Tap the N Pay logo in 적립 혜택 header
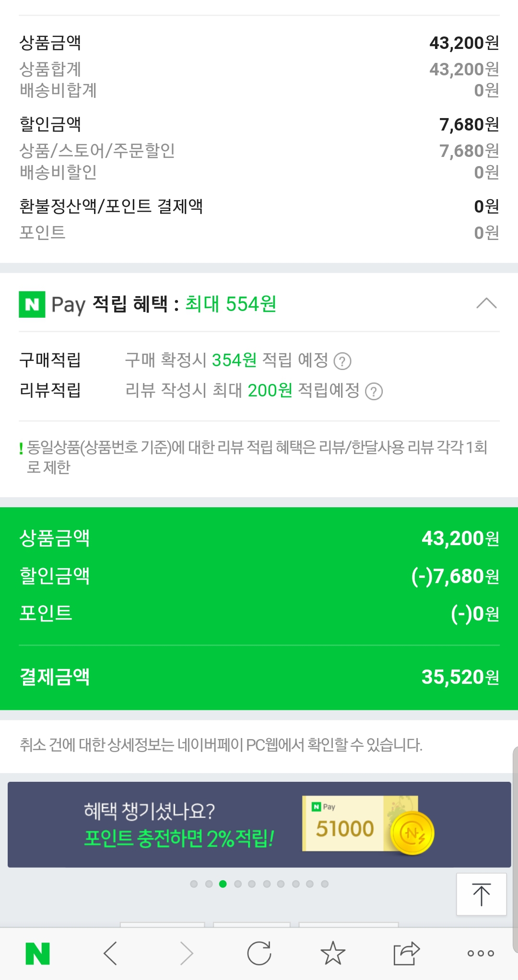 pos(32,304)
